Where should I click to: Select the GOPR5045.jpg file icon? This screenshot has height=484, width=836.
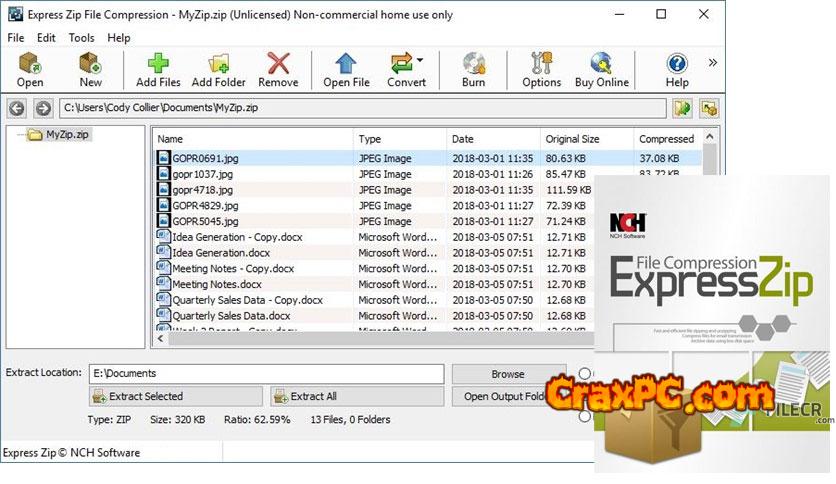coord(163,221)
